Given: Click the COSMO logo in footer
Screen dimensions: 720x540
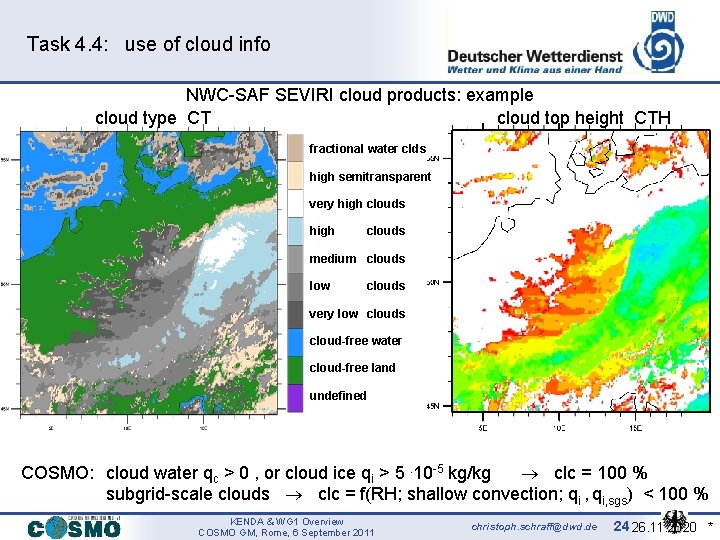Looking at the screenshot, I should pyautogui.click(x=74, y=527).
